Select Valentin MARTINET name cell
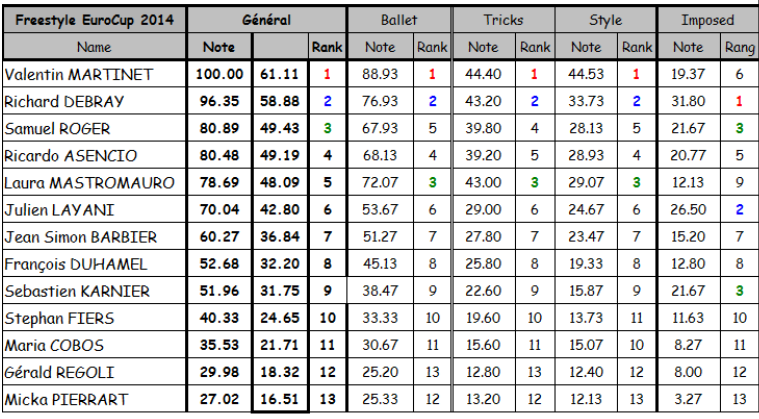 click(x=94, y=74)
